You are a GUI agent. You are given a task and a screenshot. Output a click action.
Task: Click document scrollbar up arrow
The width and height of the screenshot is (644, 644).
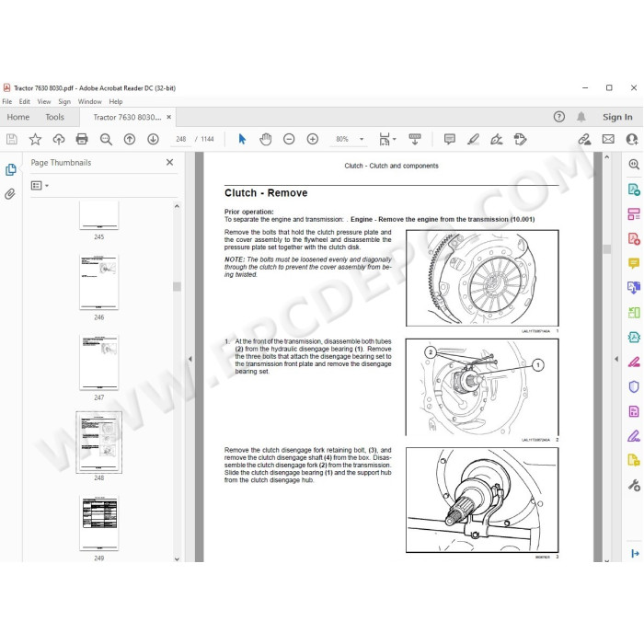(607, 157)
